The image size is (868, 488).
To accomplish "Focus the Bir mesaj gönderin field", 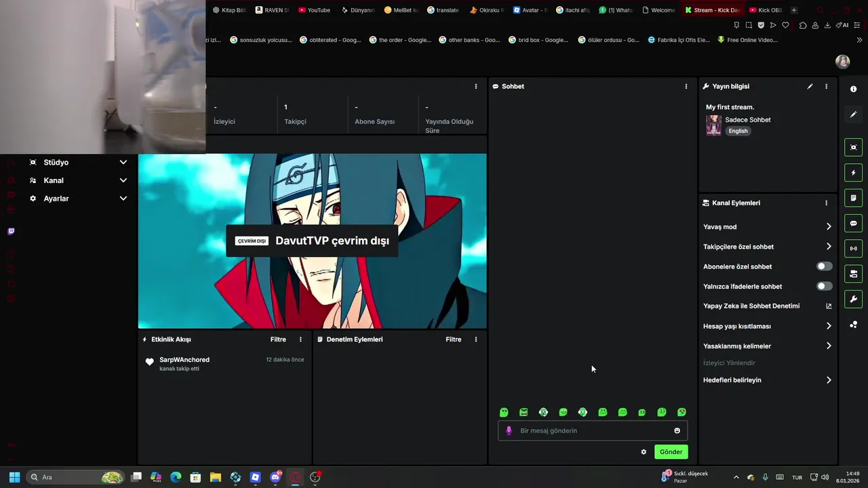I will click(x=593, y=430).
